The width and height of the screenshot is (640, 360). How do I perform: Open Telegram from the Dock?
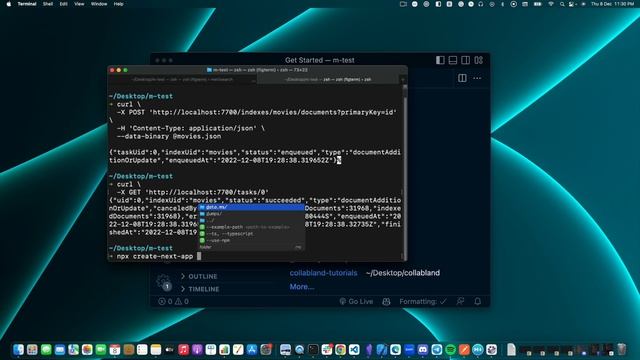click(x=437, y=349)
